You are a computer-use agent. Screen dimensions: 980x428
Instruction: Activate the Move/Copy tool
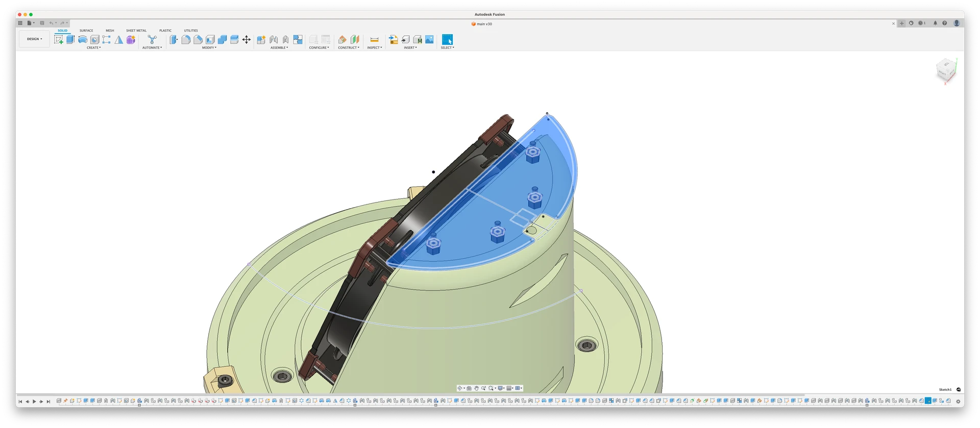click(247, 40)
